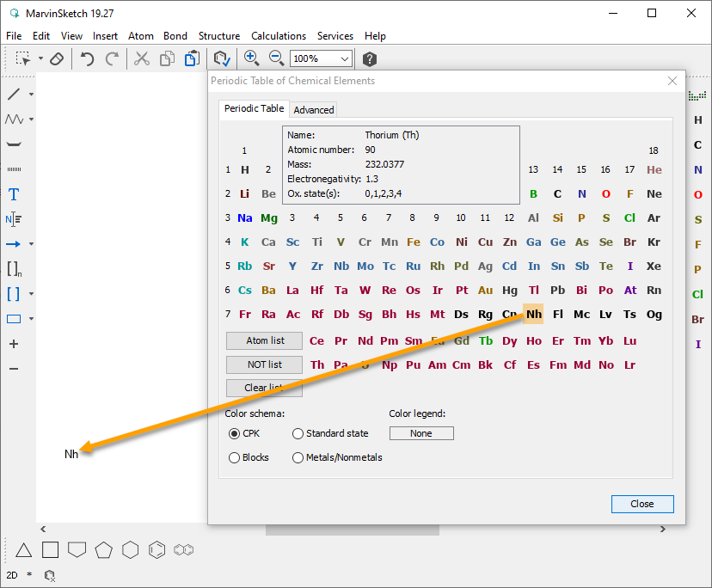
Task: Select the chain drawing tool
Action: (x=14, y=119)
